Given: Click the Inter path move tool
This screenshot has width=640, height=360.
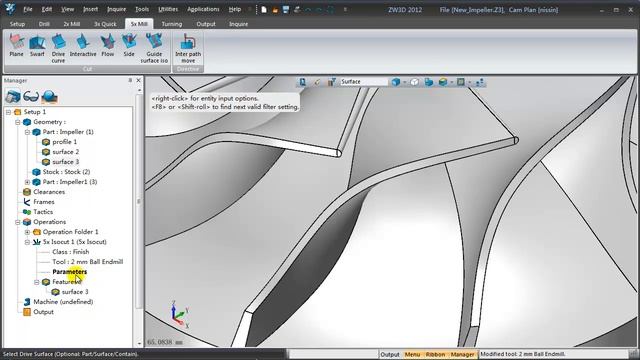Looking at the screenshot, I should (188, 48).
